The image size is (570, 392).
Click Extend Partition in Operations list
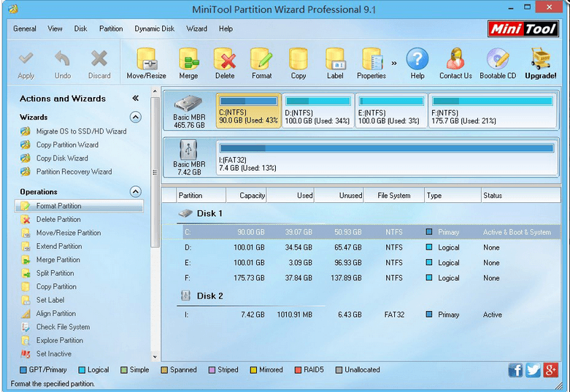tap(59, 246)
